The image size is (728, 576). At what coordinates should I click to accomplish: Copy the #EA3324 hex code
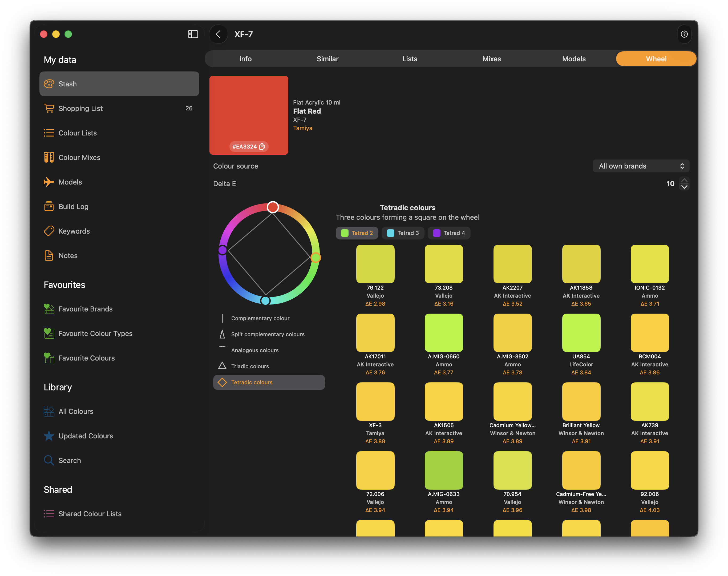coord(262,146)
